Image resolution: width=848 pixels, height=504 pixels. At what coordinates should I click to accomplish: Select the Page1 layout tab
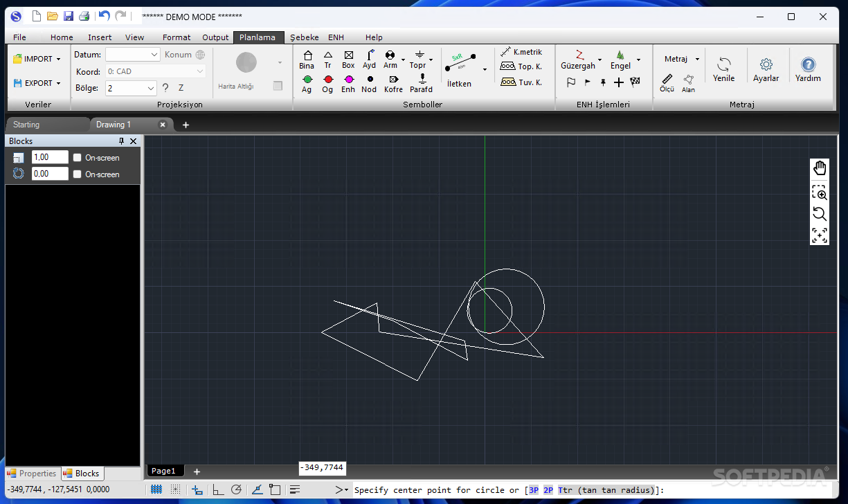pyautogui.click(x=165, y=471)
